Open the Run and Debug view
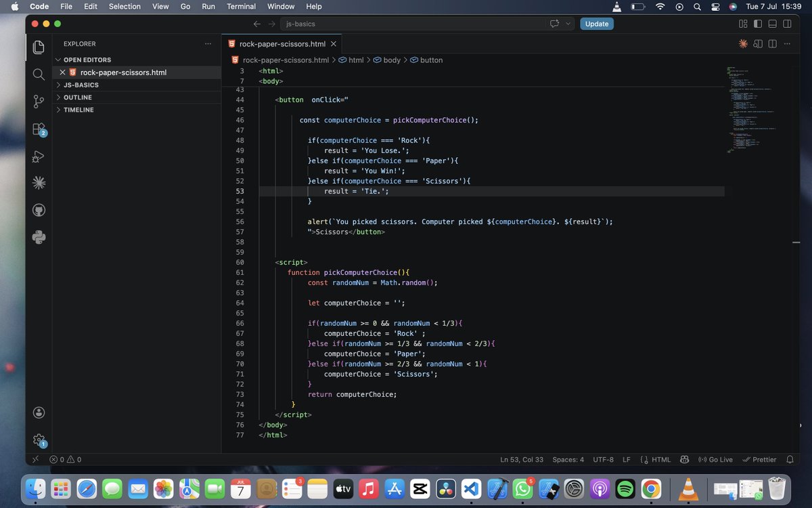Image resolution: width=812 pixels, height=508 pixels. pyautogui.click(x=39, y=156)
